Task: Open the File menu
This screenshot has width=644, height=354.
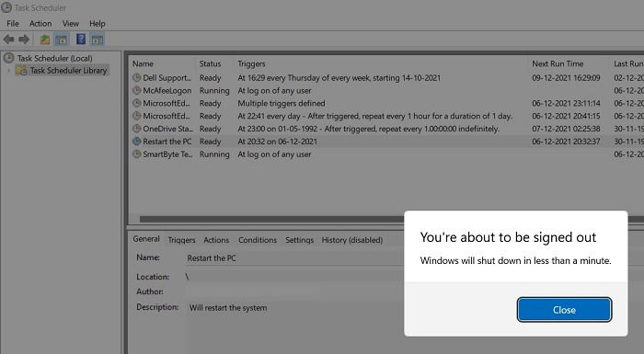Action: point(13,23)
